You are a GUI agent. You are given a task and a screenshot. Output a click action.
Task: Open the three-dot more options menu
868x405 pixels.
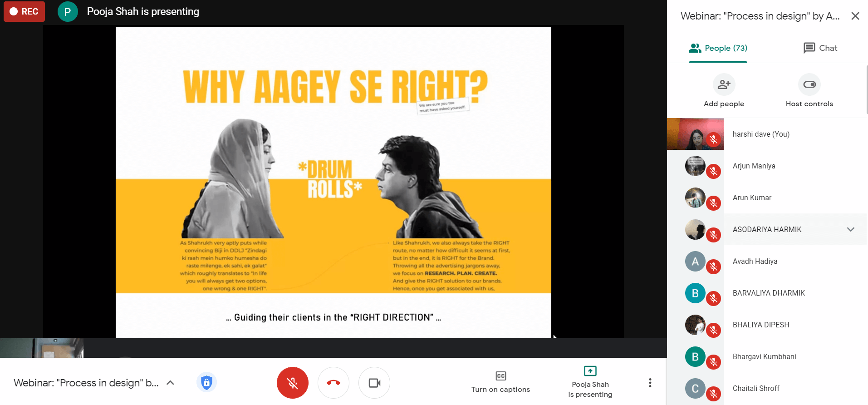click(650, 383)
